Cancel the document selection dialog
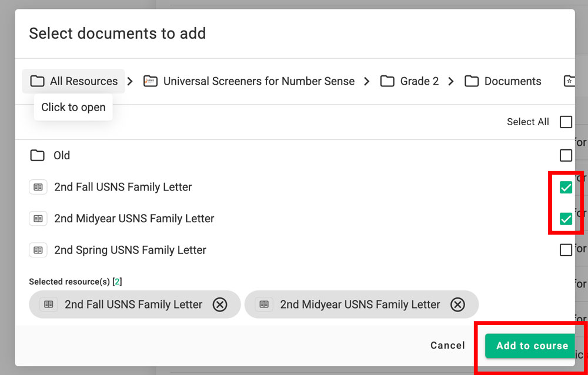The width and height of the screenshot is (588, 375). pos(447,346)
